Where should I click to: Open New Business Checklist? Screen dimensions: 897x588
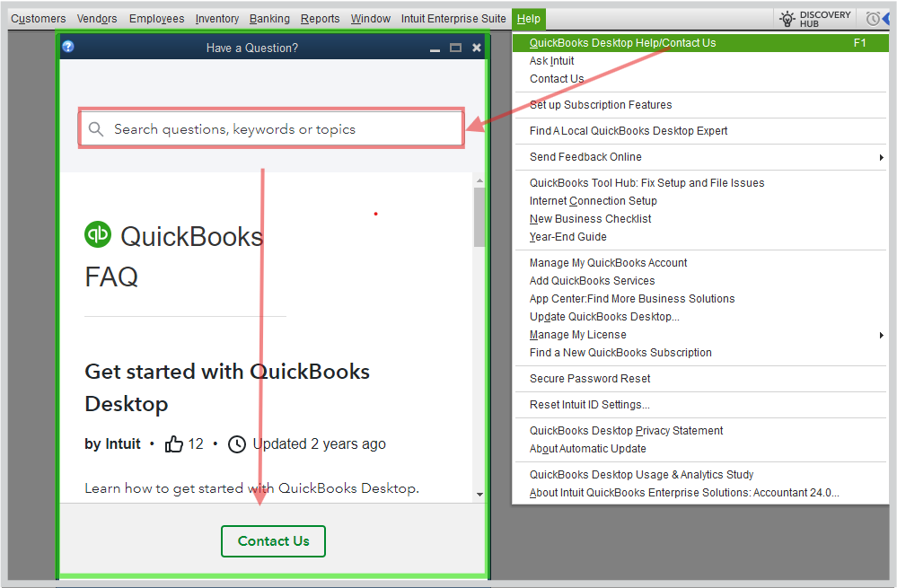click(700, 219)
